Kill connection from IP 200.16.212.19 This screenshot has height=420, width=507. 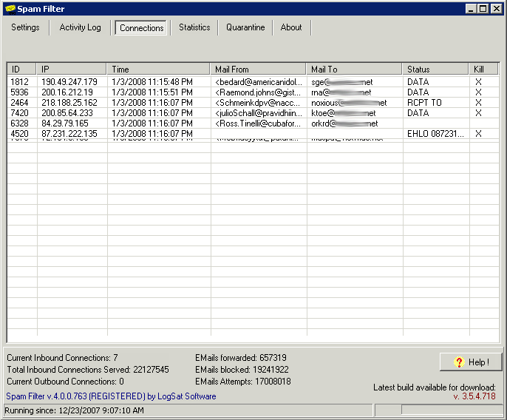pyautogui.click(x=478, y=92)
